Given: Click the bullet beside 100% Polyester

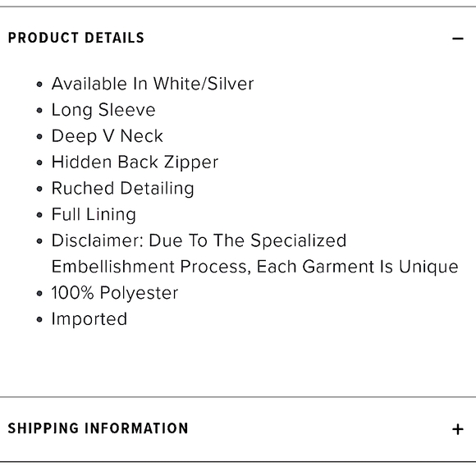Looking at the screenshot, I should tap(39, 294).
